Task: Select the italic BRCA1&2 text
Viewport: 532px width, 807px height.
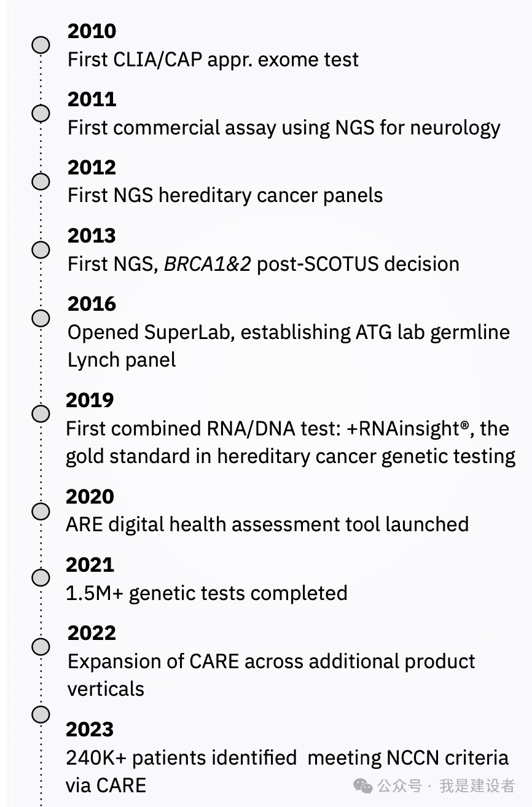Action: point(207,264)
